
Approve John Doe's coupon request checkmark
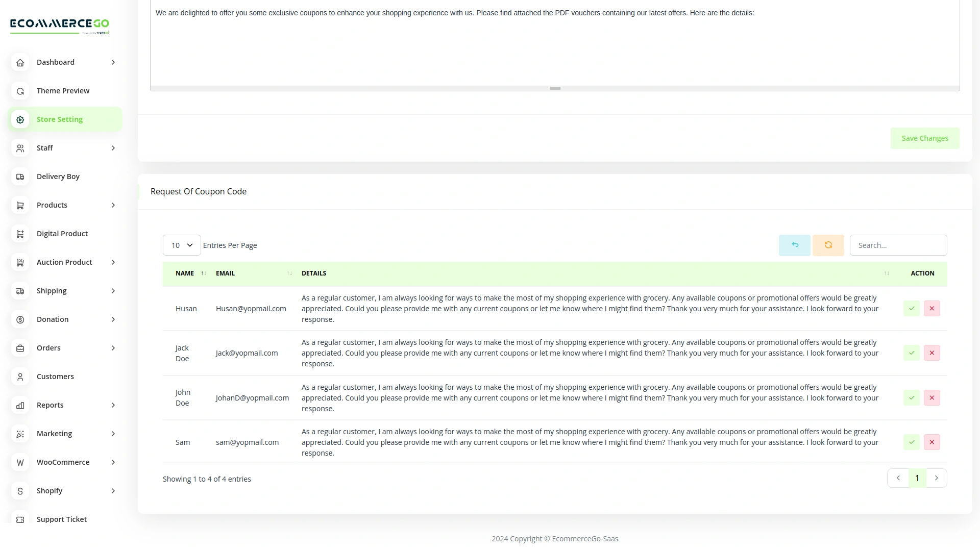(x=911, y=398)
